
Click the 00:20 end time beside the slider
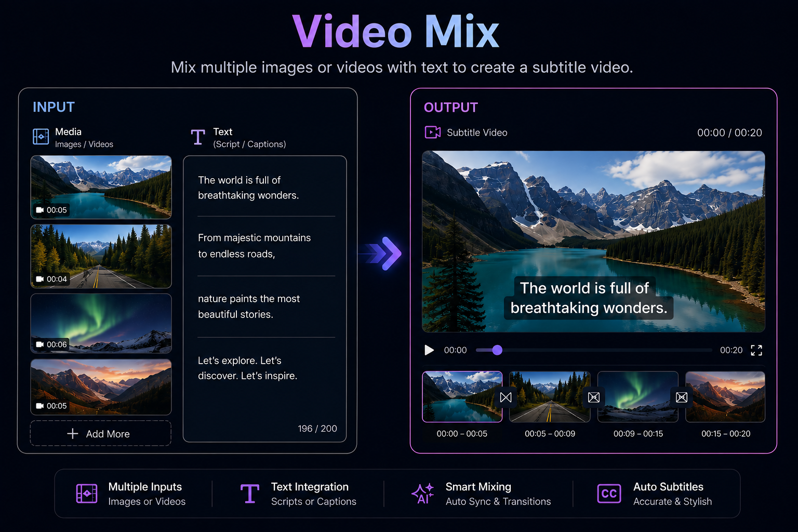coord(731,350)
